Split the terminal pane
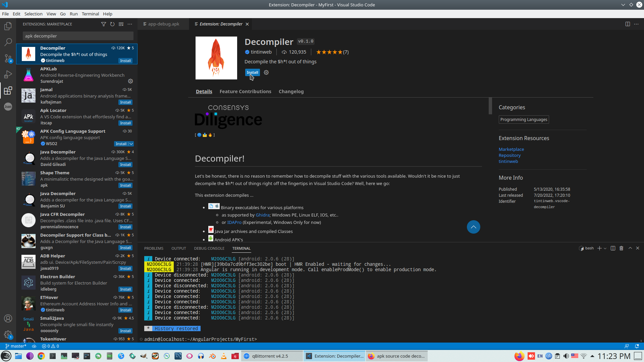The height and width of the screenshot is (362, 644). coord(613,248)
